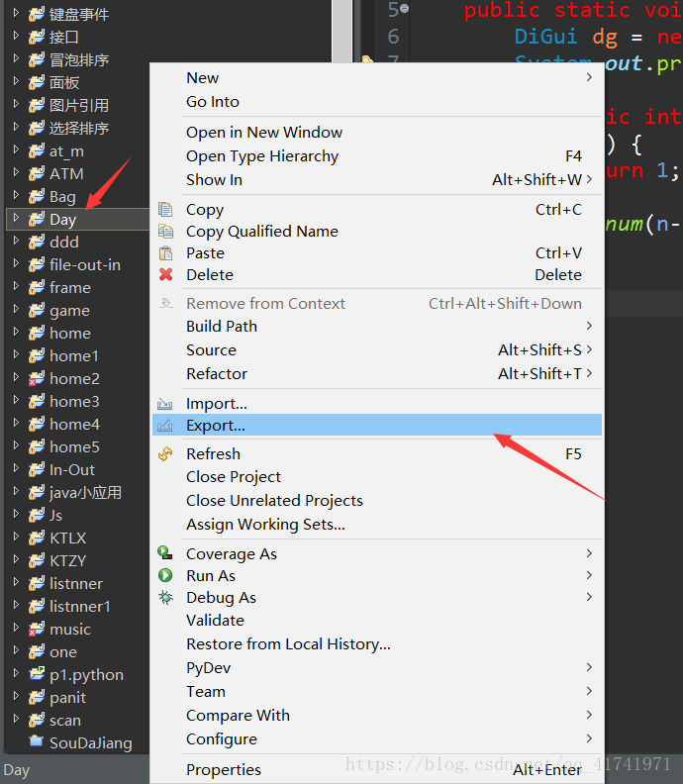683x784 pixels.
Task: Open the New submenu arrow
Action: click(x=589, y=77)
